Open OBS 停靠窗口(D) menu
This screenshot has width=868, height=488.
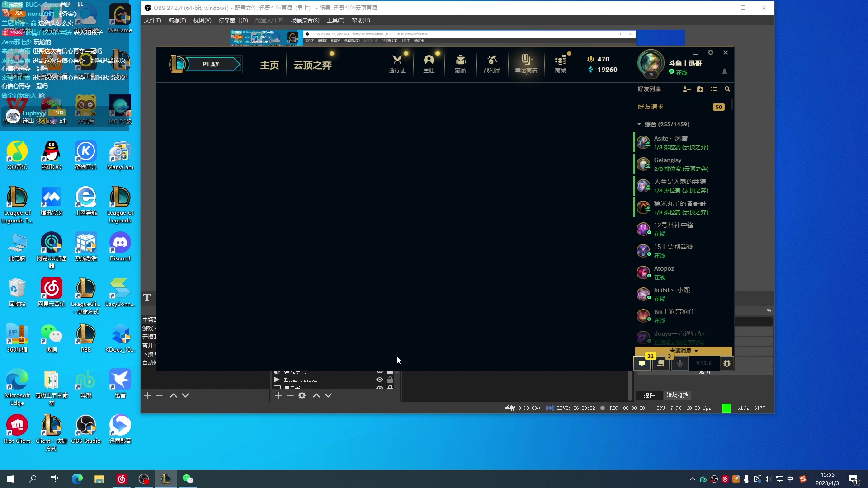coord(233,20)
